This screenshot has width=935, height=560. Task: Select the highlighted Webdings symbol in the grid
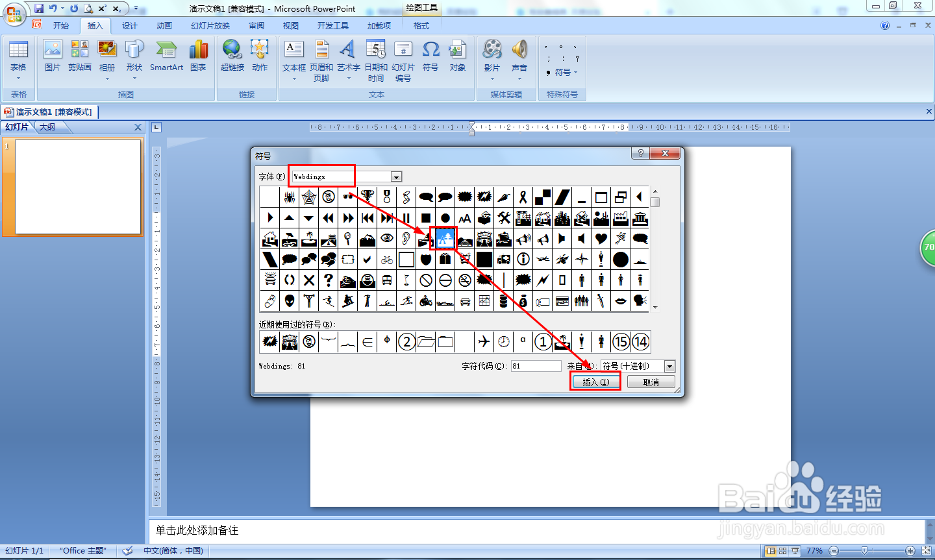click(x=445, y=239)
